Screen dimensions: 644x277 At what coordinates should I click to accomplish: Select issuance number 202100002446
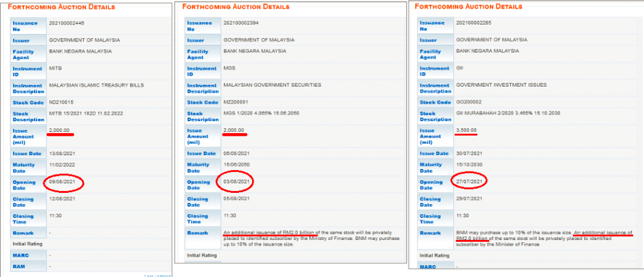pos(67,23)
